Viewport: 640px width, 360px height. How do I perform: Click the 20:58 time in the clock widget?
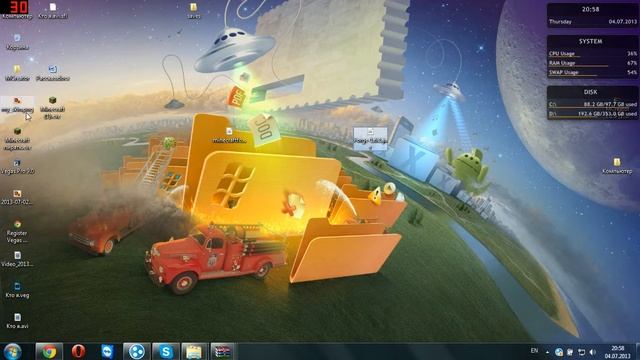[x=591, y=9]
